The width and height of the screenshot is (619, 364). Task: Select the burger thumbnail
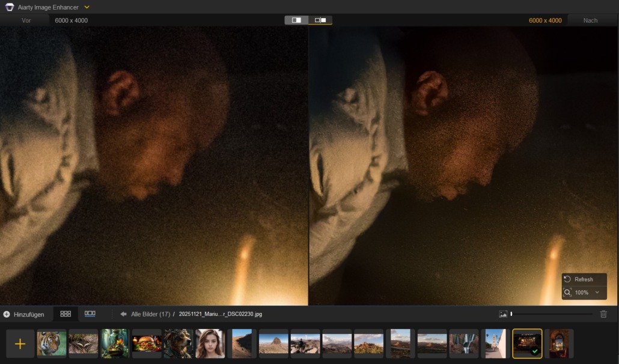point(147,344)
